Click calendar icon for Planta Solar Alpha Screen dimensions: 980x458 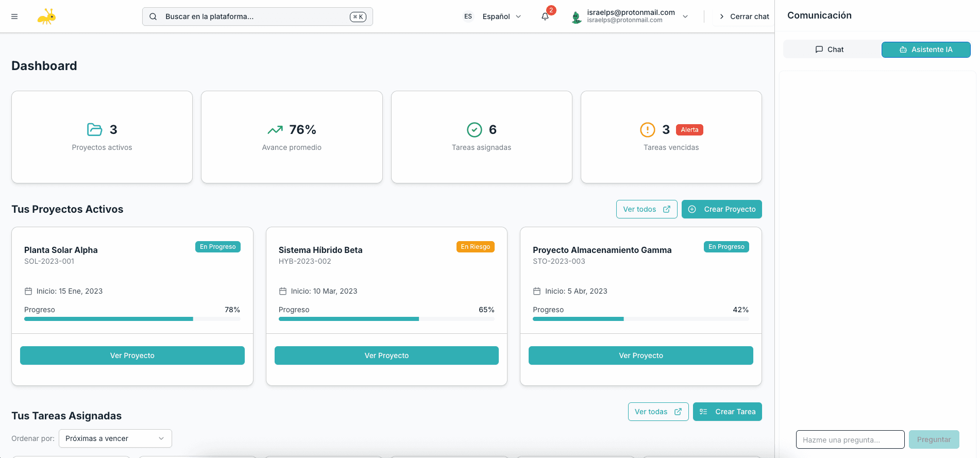pos(28,291)
